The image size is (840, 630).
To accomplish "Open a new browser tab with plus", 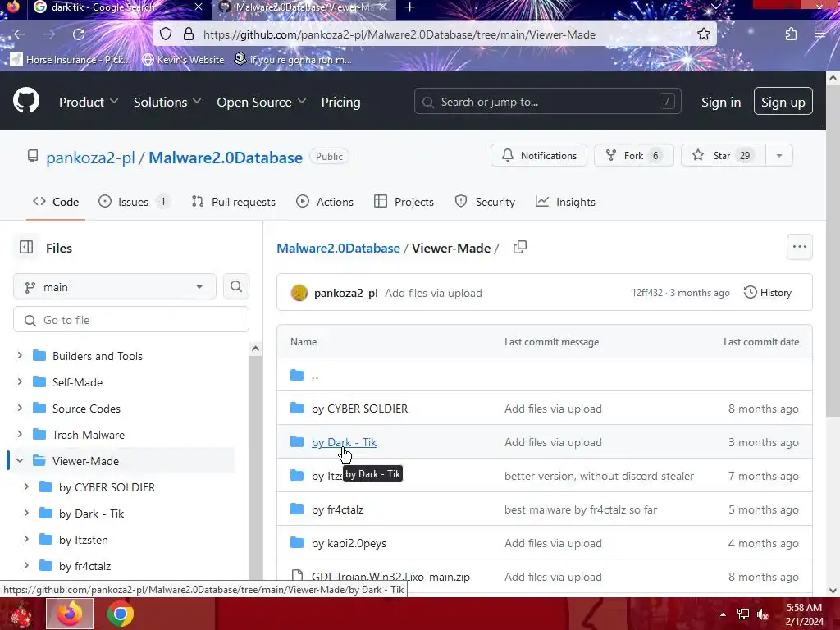I will pyautogui.click(x=410, y=7).
